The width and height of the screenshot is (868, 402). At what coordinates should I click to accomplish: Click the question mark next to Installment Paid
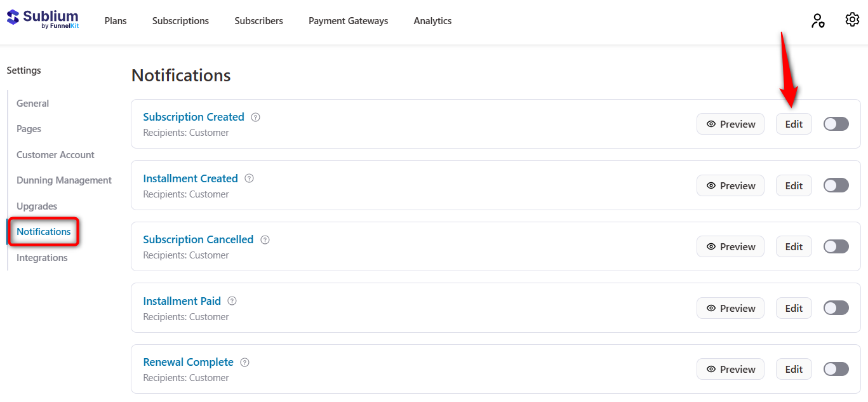pyautogui.click(x=232, y=301)
